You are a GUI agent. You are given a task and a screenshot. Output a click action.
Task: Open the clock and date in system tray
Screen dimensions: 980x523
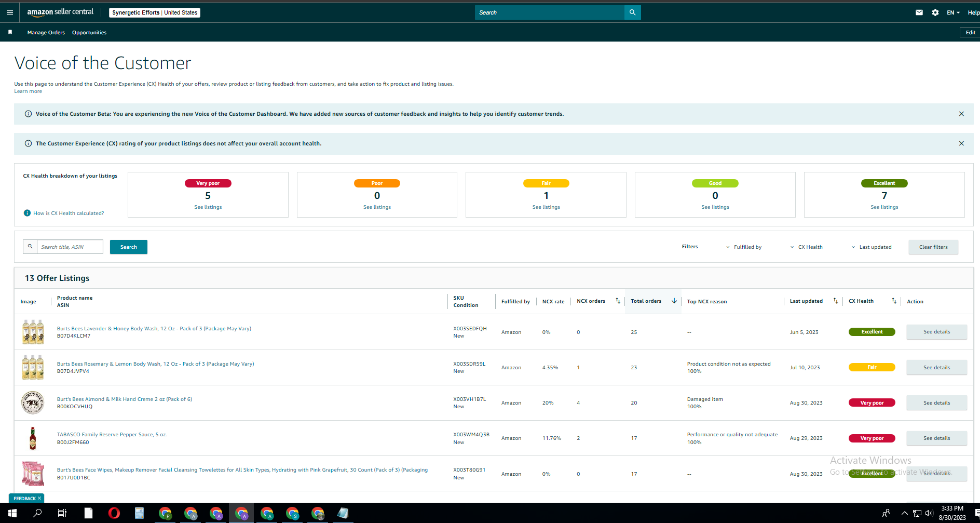pos(952,513)
